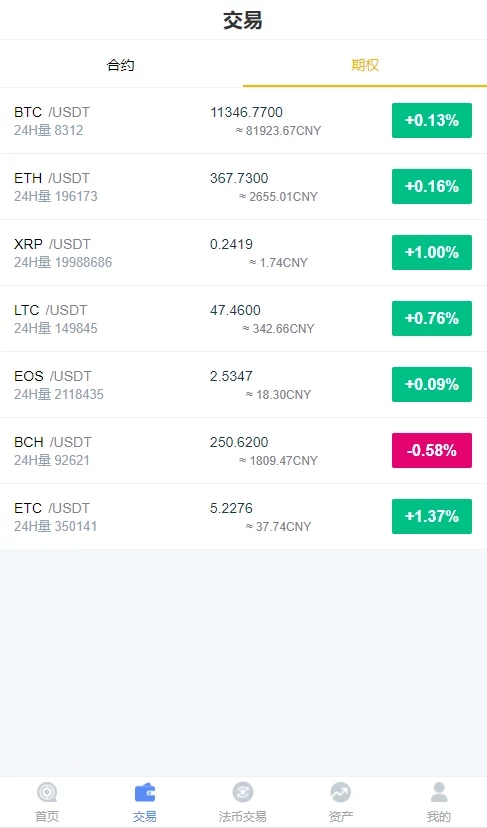Switch to the 期权 tab
487x828 pixels.
point(365,65)
